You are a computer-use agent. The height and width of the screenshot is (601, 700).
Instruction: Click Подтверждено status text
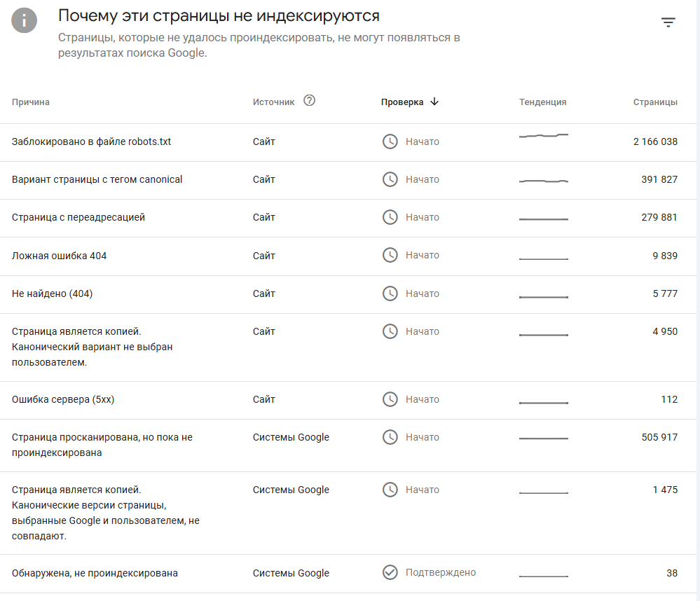pyautogui.click(x=441, y=572)
